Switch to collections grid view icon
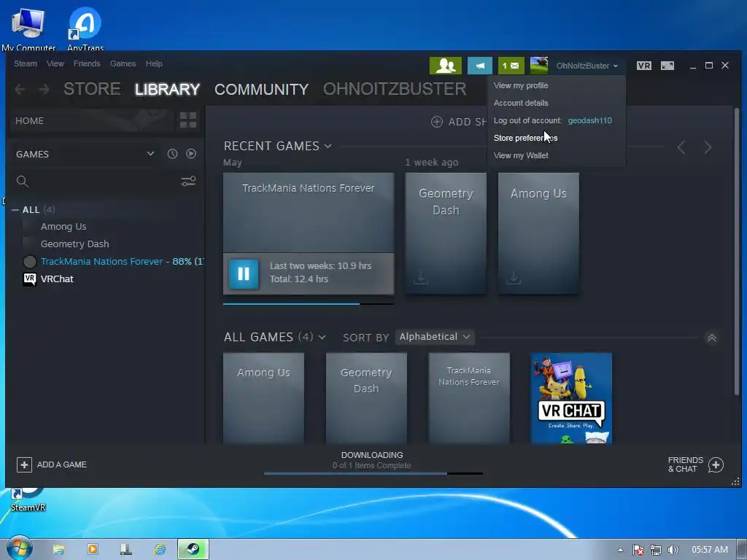 pos(188,120)
